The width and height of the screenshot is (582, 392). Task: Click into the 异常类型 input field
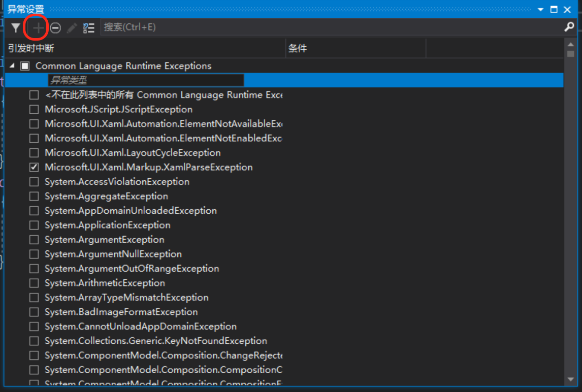tap(146, 80)
